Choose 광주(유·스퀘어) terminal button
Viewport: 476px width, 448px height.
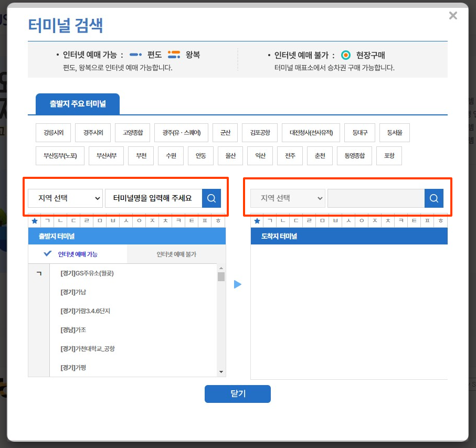181,133
